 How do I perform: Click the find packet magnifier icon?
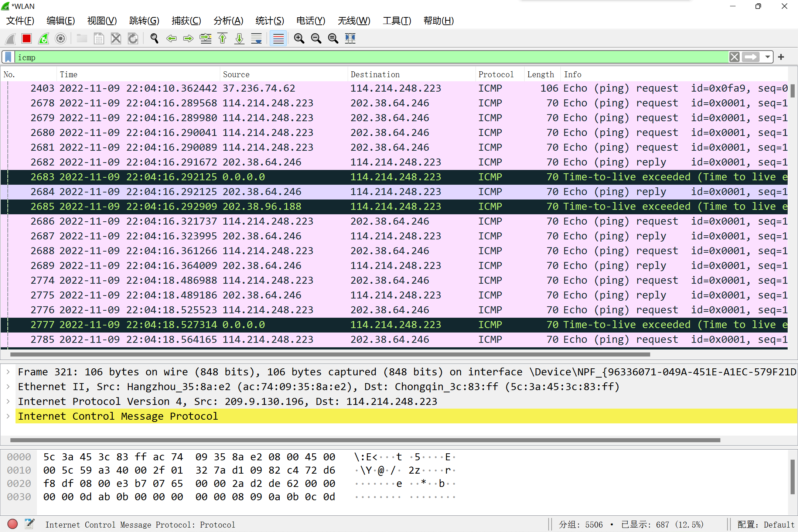coord(154,38)
